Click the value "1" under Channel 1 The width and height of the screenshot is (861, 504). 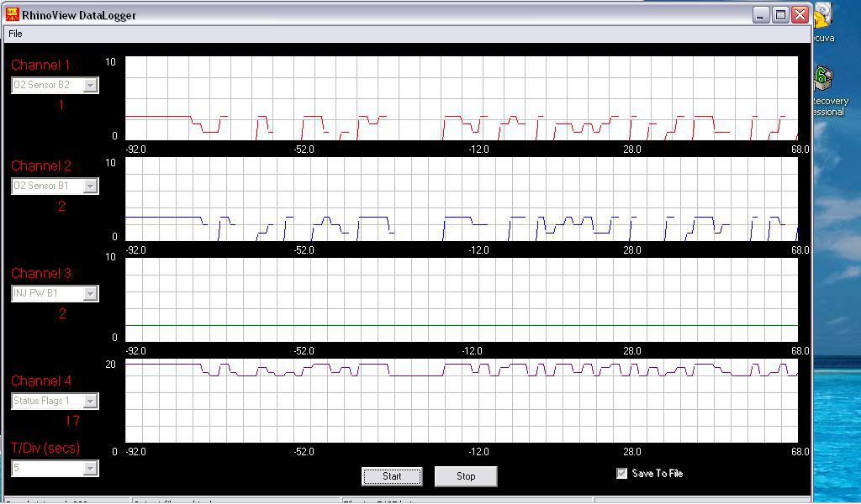61,105
